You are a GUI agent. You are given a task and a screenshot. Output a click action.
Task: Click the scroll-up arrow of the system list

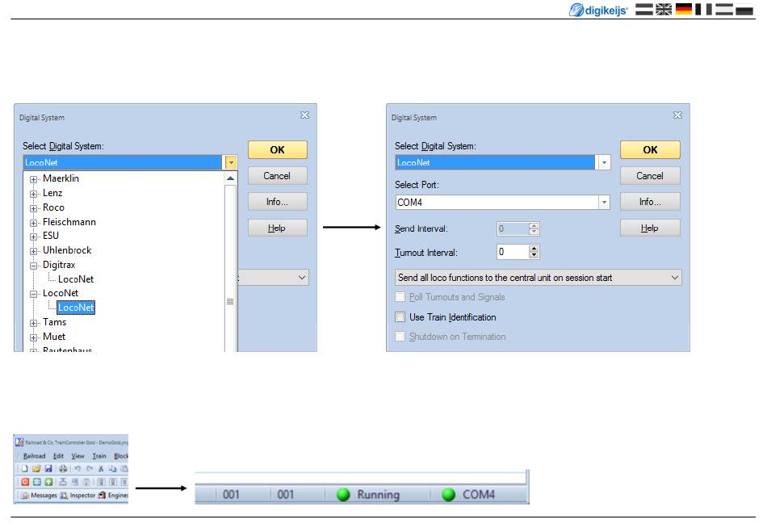230,178
